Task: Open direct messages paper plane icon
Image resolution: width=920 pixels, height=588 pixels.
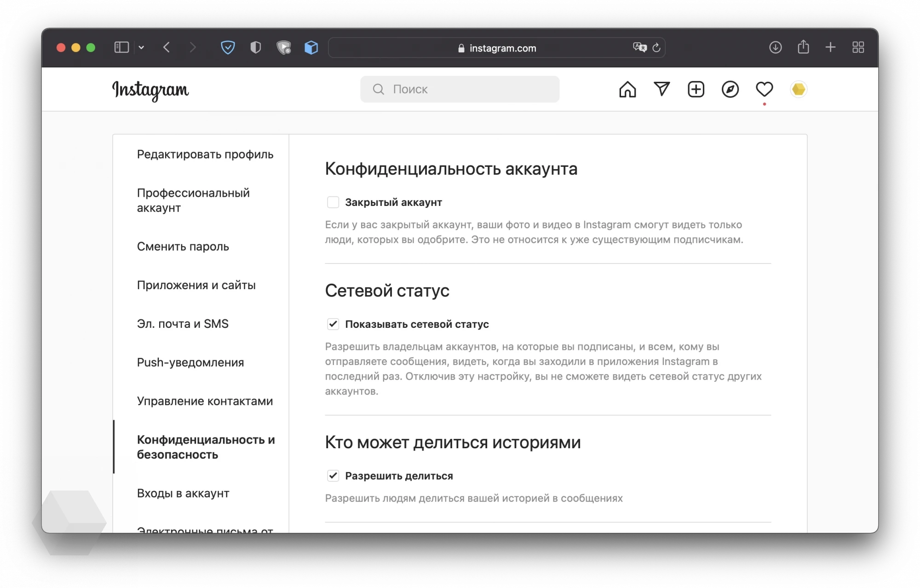Action: [x=661, y=89]
